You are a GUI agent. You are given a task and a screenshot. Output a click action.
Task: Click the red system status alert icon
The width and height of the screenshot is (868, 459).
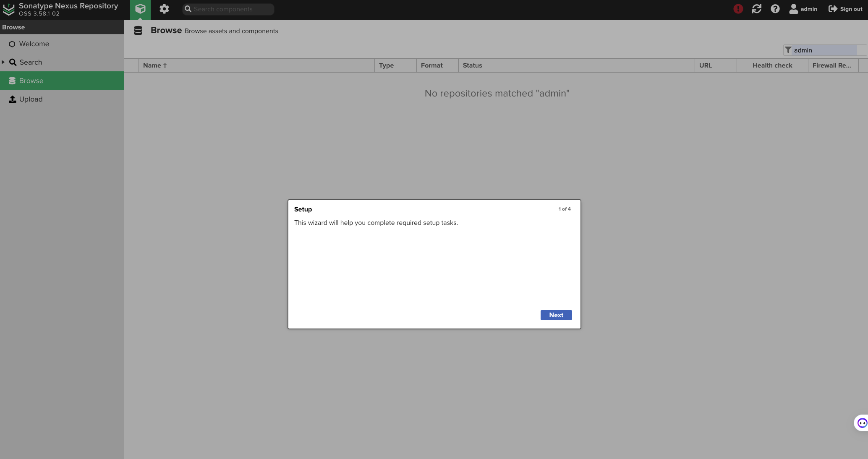tap(738, 9)
